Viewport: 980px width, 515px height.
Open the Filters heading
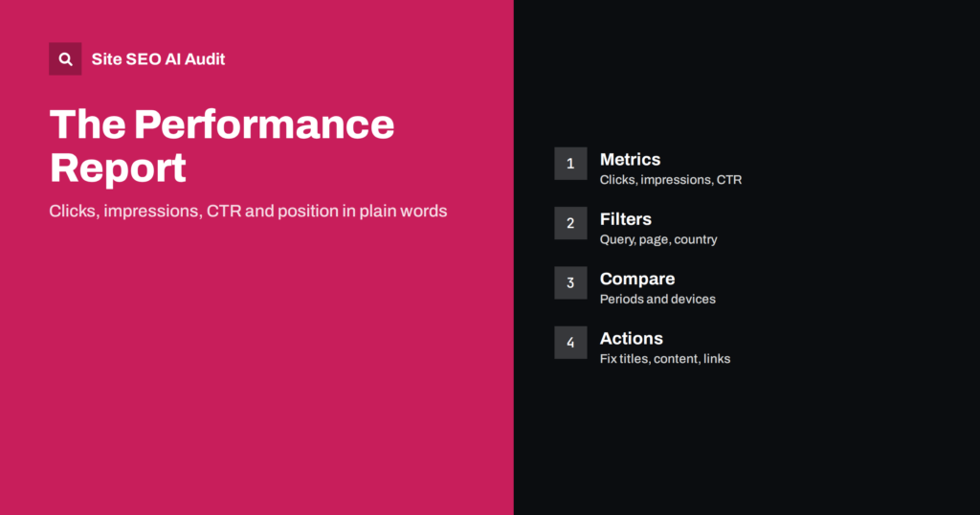tap(626, 219)
